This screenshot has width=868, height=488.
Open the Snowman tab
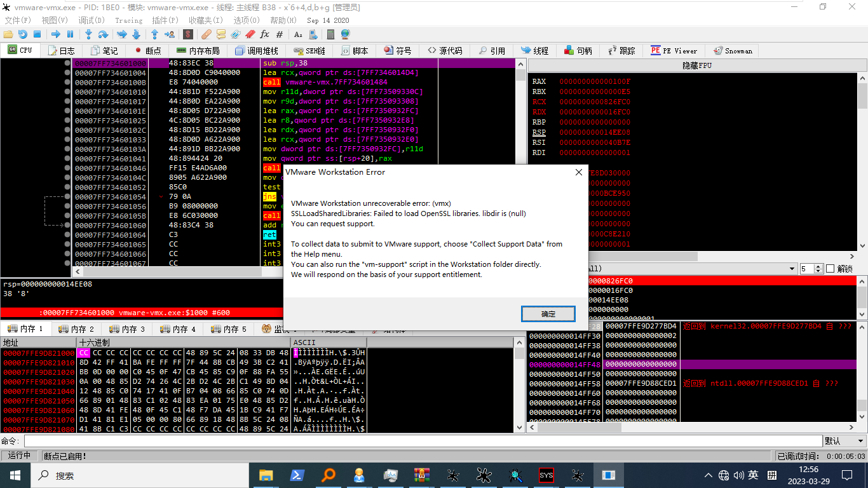click(x=733, y=51)
